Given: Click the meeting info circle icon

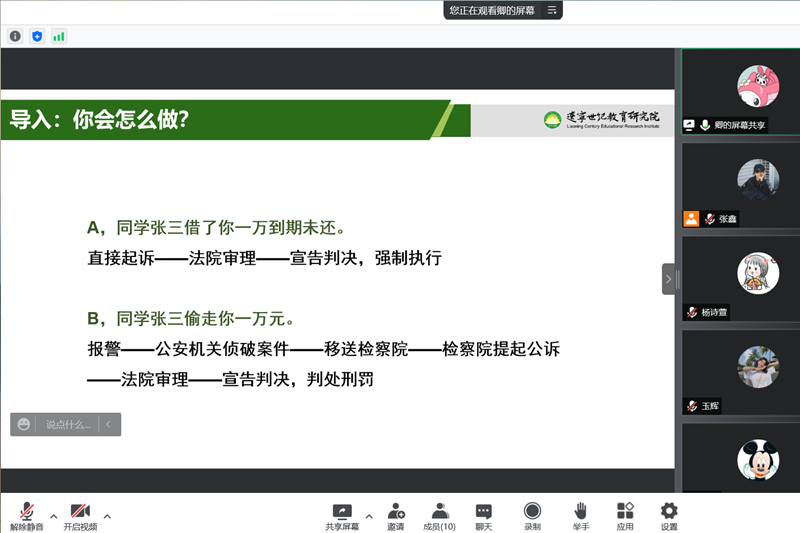Looking at the screenshot, I should pyautogui.click(x=15, y=36).
